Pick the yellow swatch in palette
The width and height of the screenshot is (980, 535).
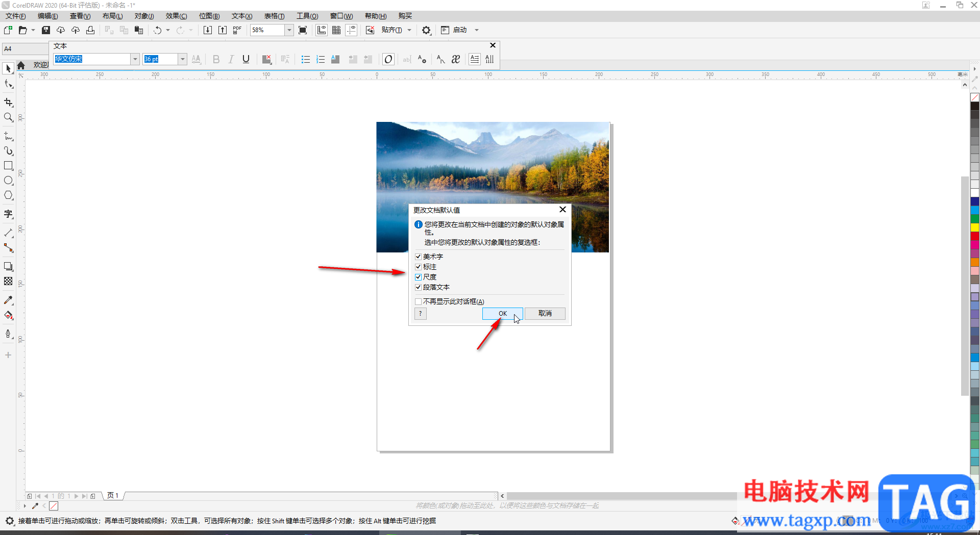(x=974, y=227)
